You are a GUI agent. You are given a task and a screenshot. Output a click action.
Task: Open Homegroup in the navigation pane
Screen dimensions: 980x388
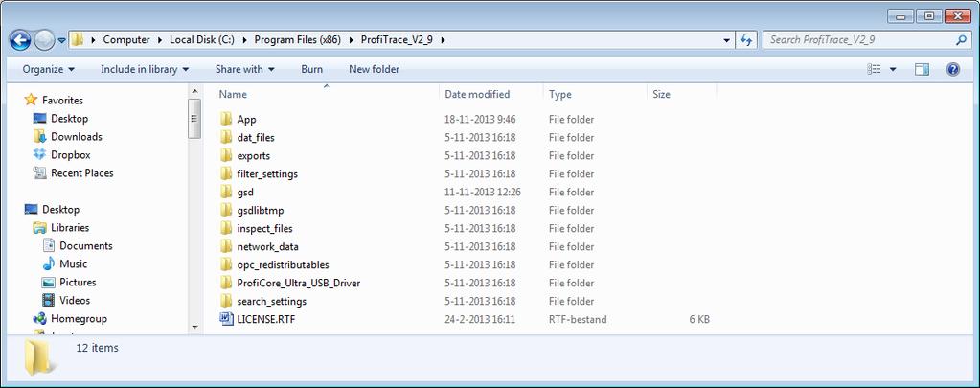click(79, 318)
